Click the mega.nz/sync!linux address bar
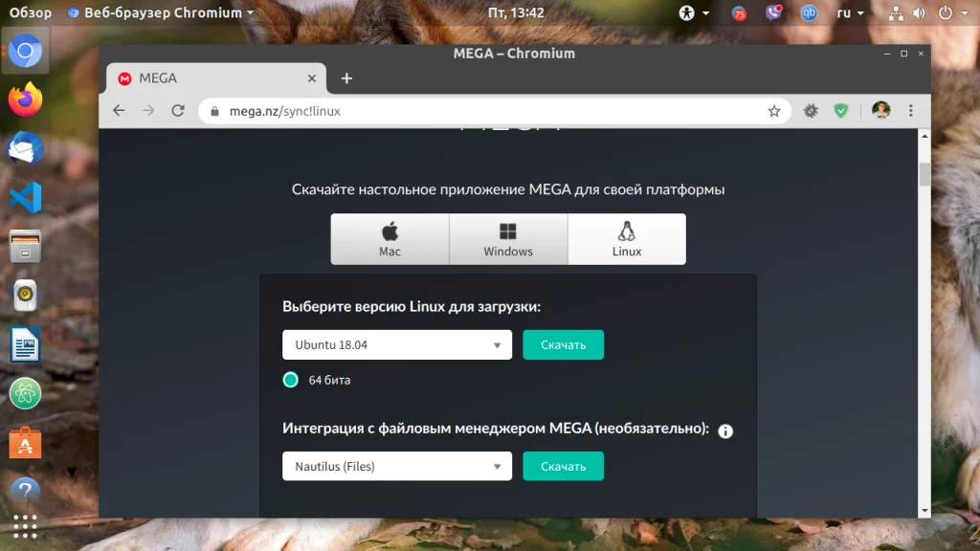Screen dimensions: 980x551 point(494,111)
